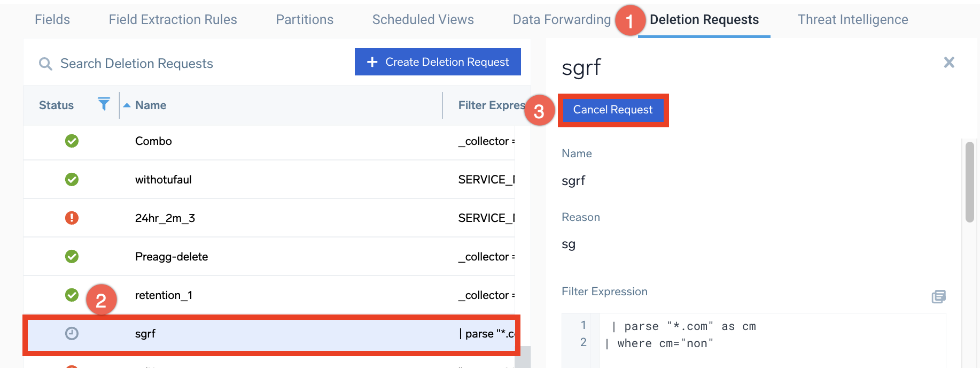Click the Filter Expression column header
The height and width of the screenshot is (368, 980).
tap(491, 105)
